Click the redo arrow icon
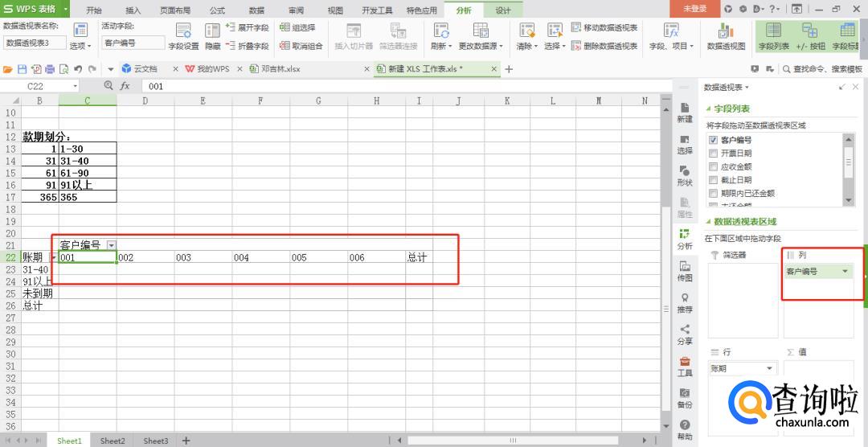 point(92,68)
